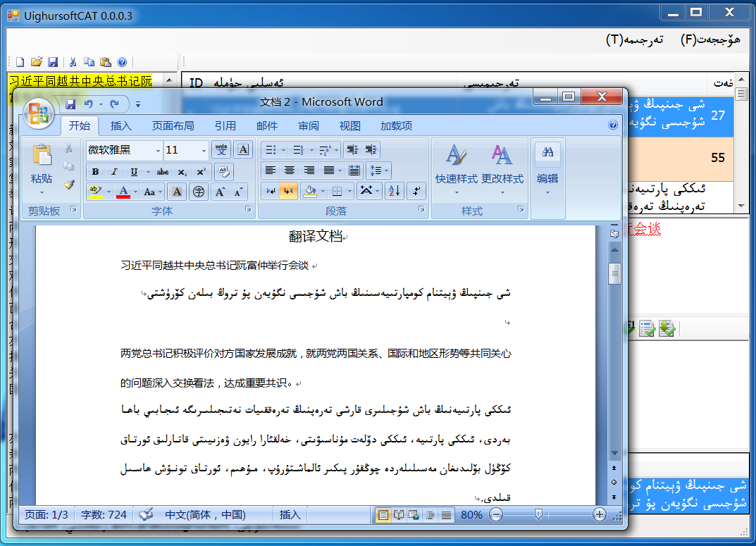The width and height of the screenshot is (756, 546).
Task: Expand the underline style dropdown arrow
Action: pyautogui.click(x=147, y=172)
